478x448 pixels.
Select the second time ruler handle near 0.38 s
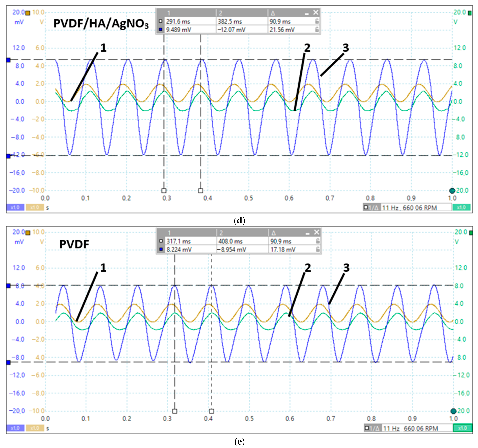point(201,191)
